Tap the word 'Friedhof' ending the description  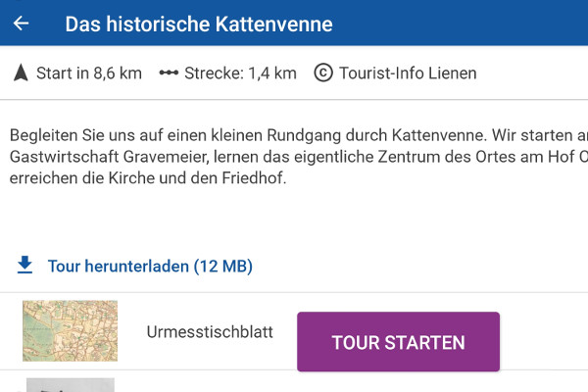252,178
